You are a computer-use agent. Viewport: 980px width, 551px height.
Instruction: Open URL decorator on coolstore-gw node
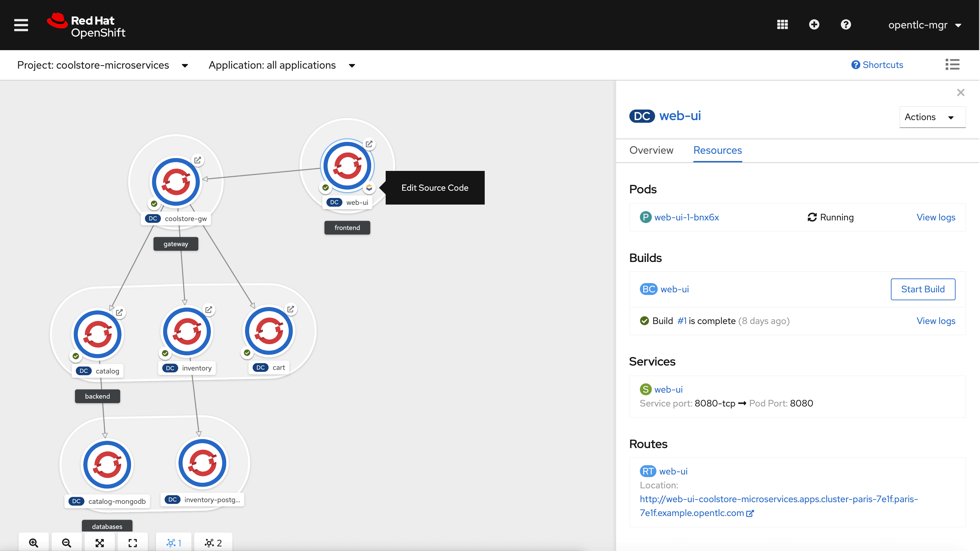197,160
